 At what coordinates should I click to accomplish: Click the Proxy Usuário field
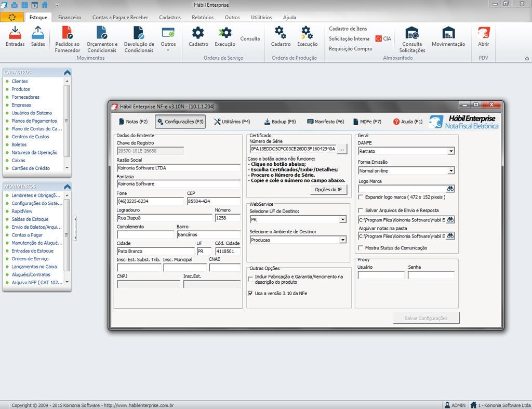coord(381,275)
